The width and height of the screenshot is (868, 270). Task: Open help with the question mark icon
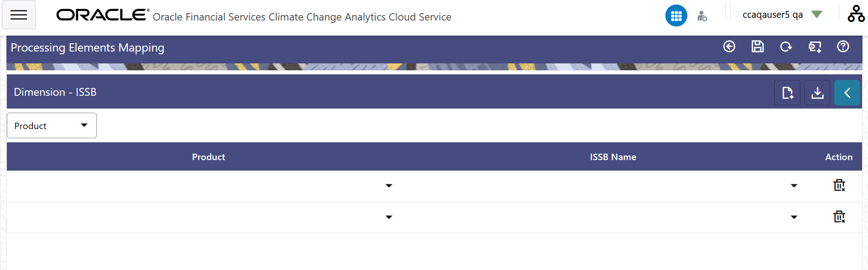point(843,47)
